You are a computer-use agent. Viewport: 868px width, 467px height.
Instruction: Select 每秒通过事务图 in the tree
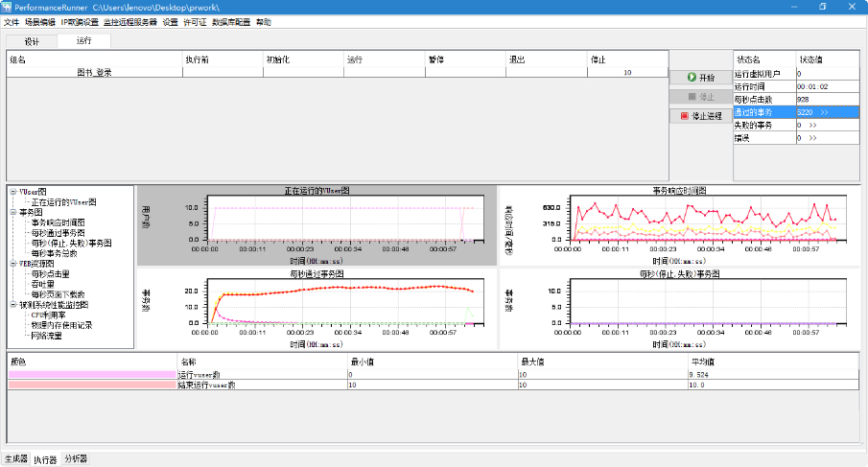click(59, 233)
